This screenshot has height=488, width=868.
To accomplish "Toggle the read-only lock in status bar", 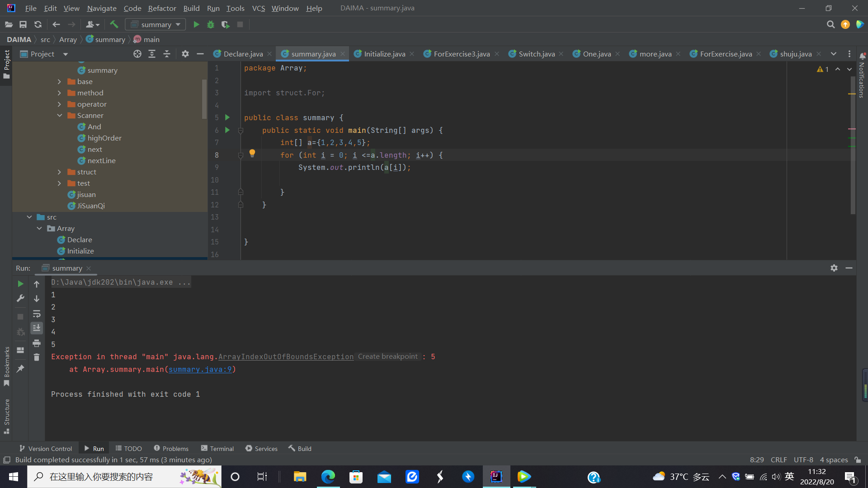I will coord(858,460).
